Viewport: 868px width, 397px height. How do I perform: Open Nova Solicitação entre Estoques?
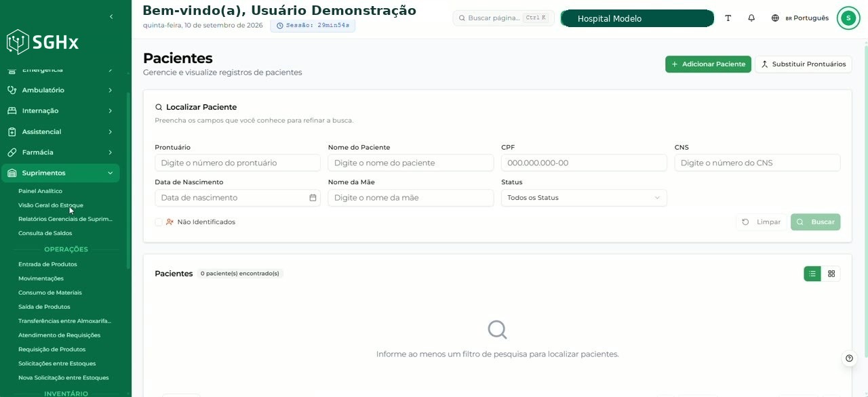(63, 378)
